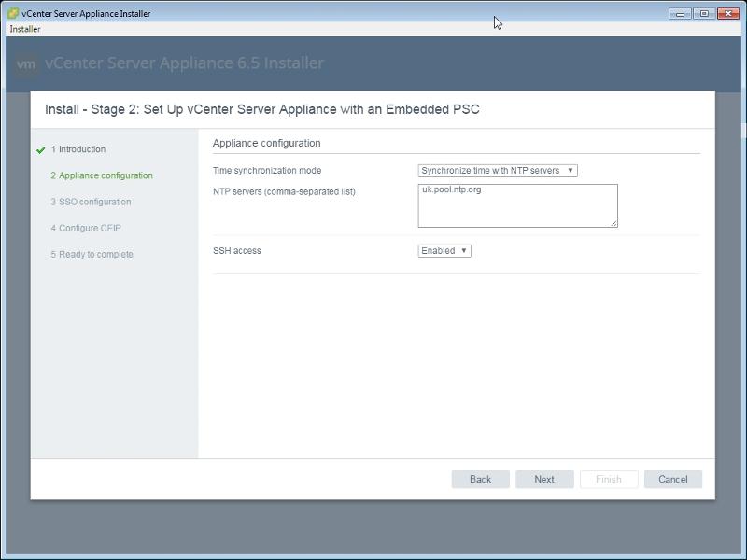This screenshot has height=560, width=747.
Task: Click the 'Install - Stage 2' wizard title
Action: click(262, 109)
